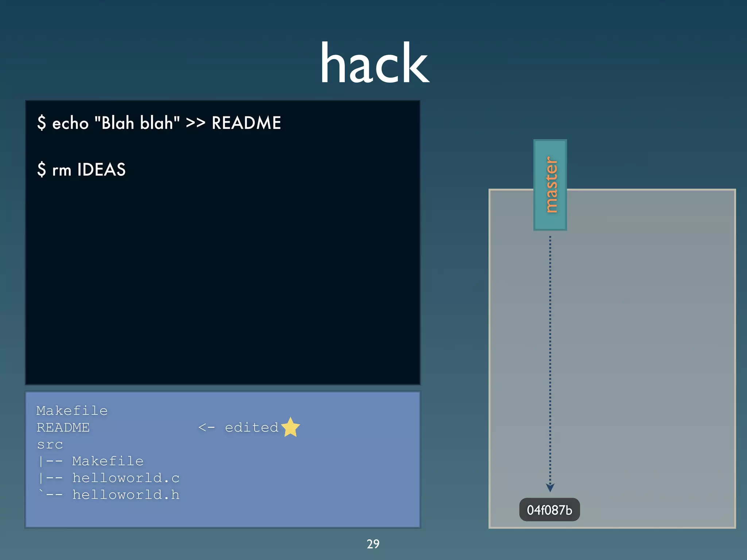Click the src directory entry
This screenshot has height=560, width=747.
pyautogui.click(x=50, y=444)
